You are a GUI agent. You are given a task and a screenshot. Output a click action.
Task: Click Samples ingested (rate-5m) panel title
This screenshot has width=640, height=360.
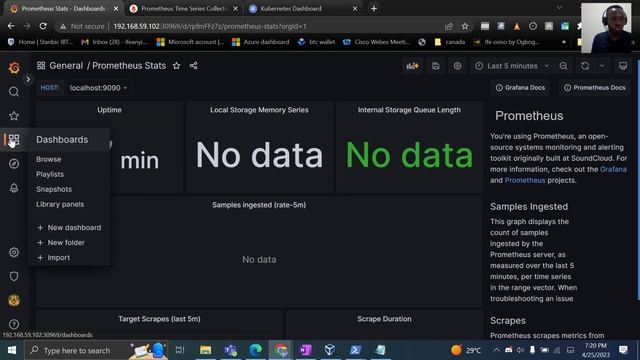coord(259,205)
